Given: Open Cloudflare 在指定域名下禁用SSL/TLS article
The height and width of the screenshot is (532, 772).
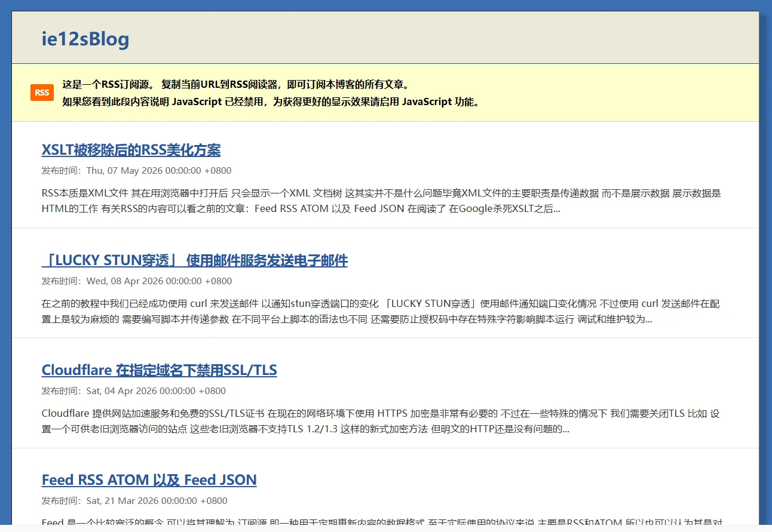Looking at the screenshot, I should coord(160,370).
